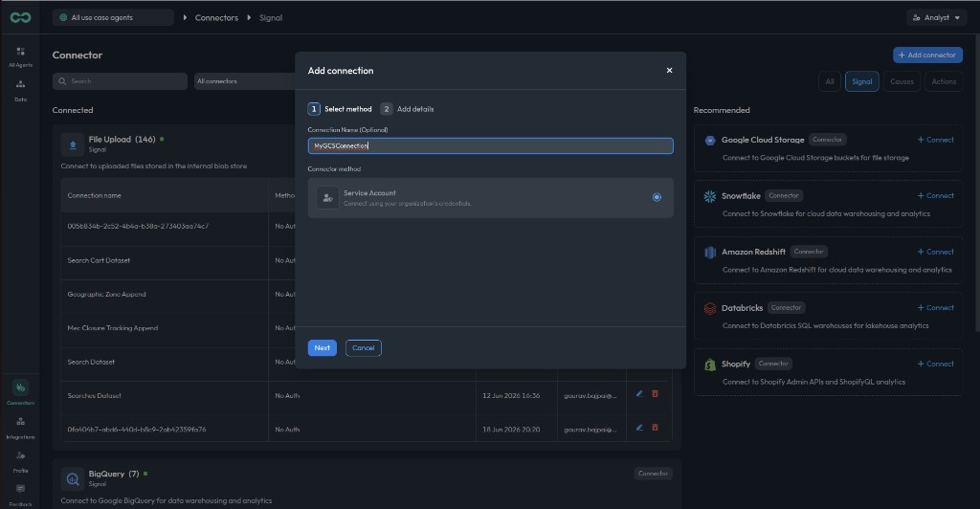Viewport: 980px width, 509px height.
Task: Open All Agents in the sidebar
Action: [x=20, y=56]
